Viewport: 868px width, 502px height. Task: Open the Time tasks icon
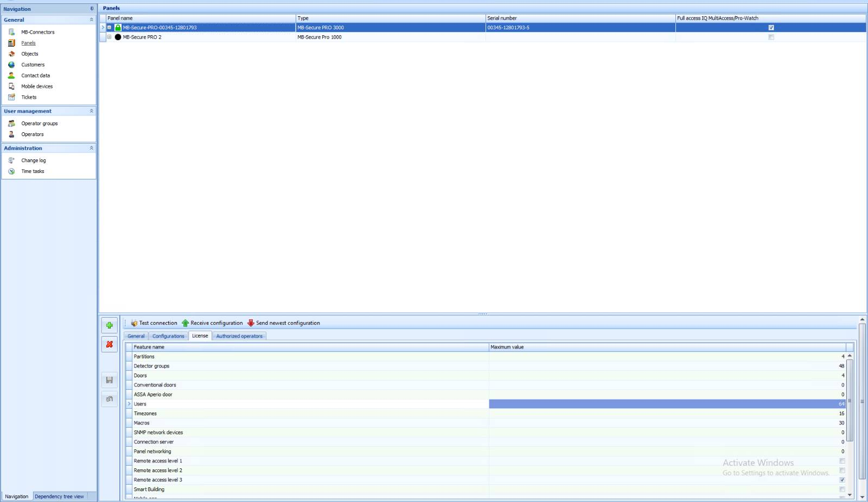[x=11, y=171]
